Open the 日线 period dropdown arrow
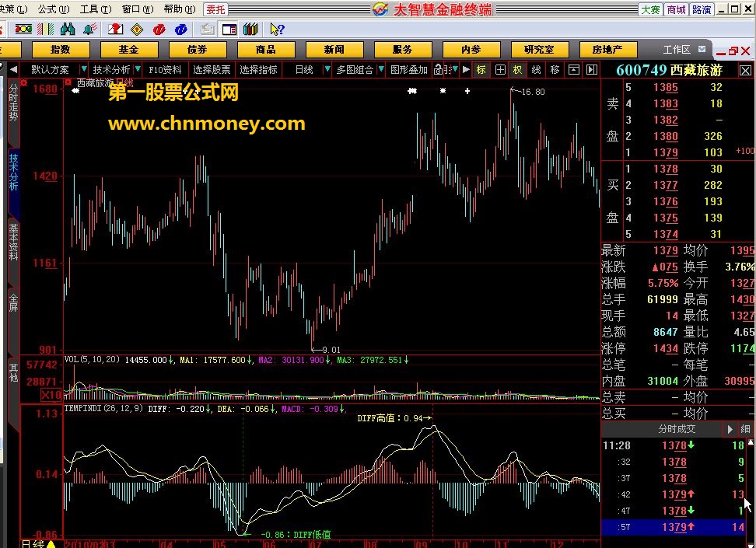 (x=327, y=70)
